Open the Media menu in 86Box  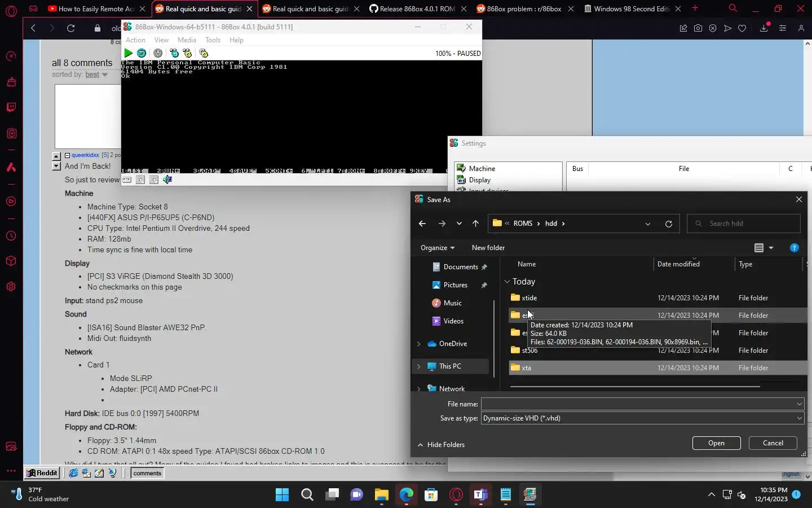pyautogui.click(x=187, y=40)
